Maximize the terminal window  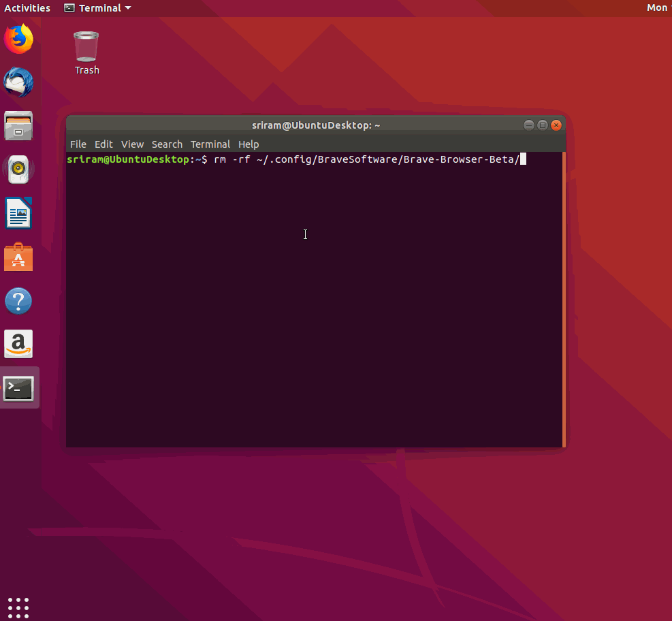point(543,125)
